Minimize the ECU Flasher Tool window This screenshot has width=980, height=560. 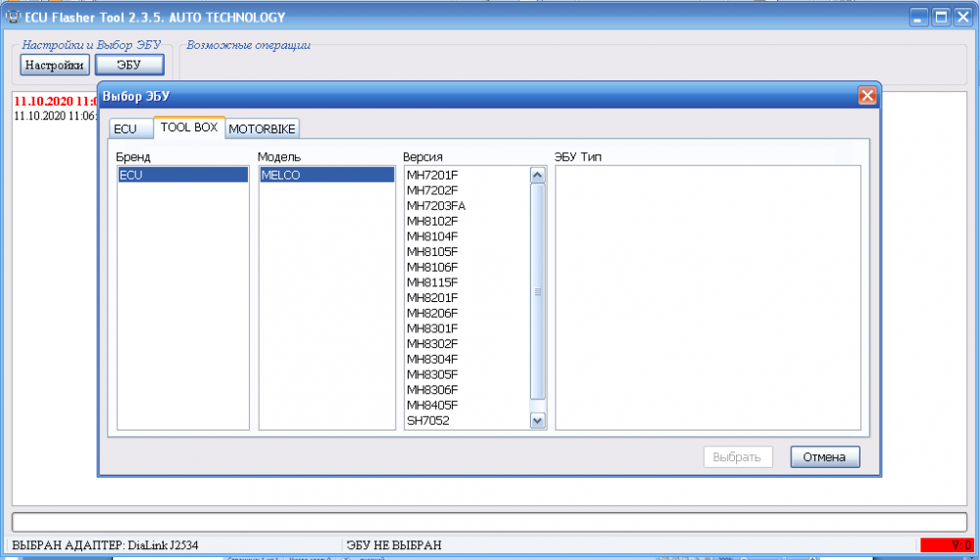coord(918,17)
